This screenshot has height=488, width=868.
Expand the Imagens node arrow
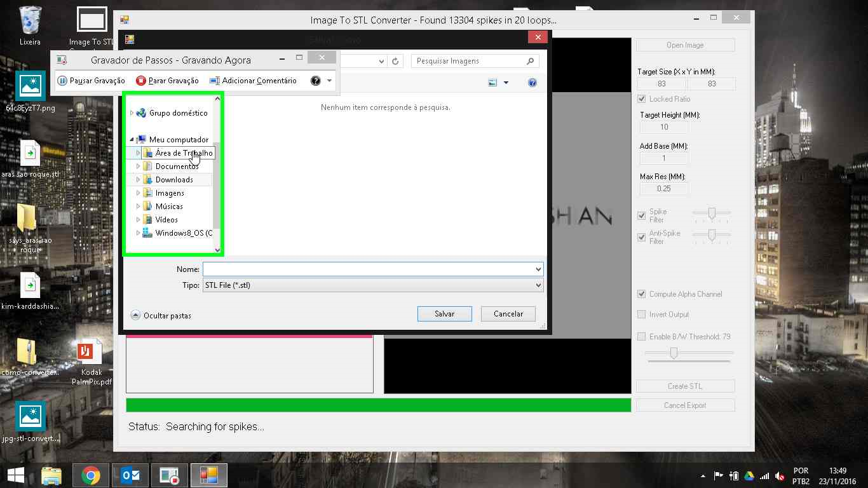point(139,193)
